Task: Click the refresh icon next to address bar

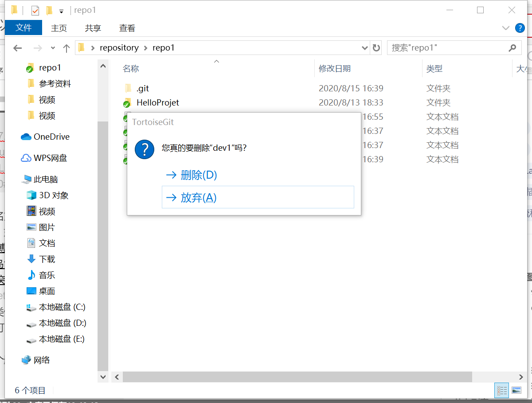Action: click(376, 47)
